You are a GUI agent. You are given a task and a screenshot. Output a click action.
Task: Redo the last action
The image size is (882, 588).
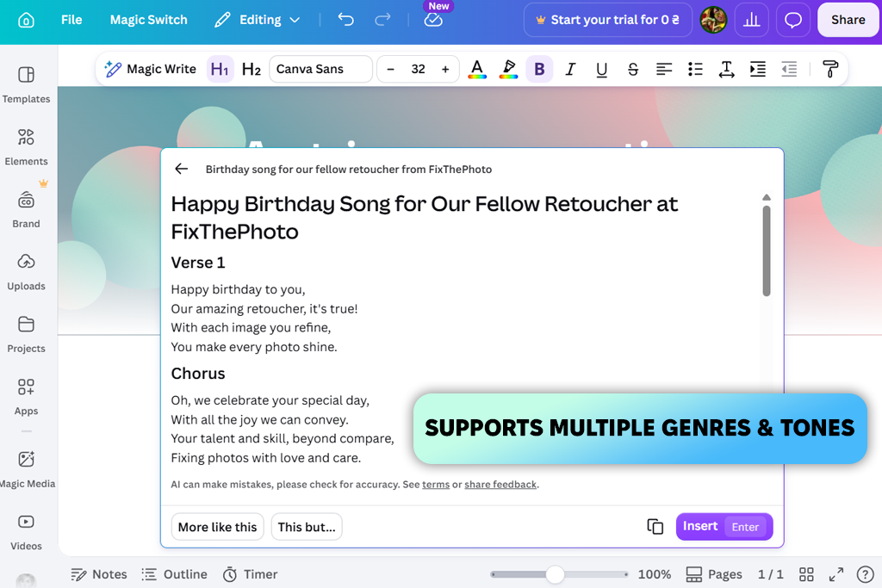(382, 20)
